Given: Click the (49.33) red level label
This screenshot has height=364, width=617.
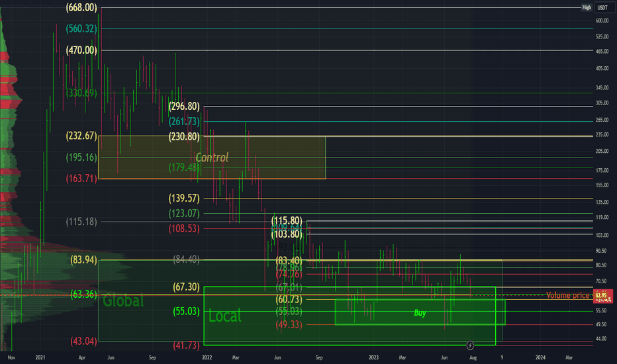Looking at the screenshot, I should 289,325.
